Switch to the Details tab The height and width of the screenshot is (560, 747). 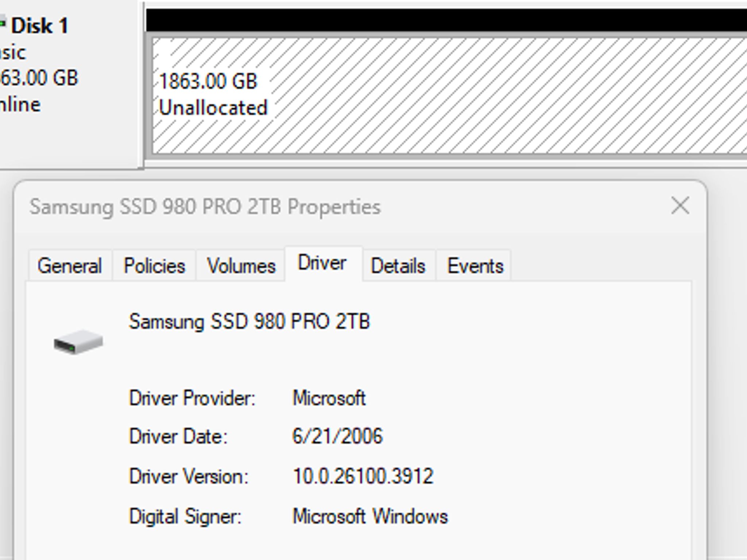click(x=398, y=265)
